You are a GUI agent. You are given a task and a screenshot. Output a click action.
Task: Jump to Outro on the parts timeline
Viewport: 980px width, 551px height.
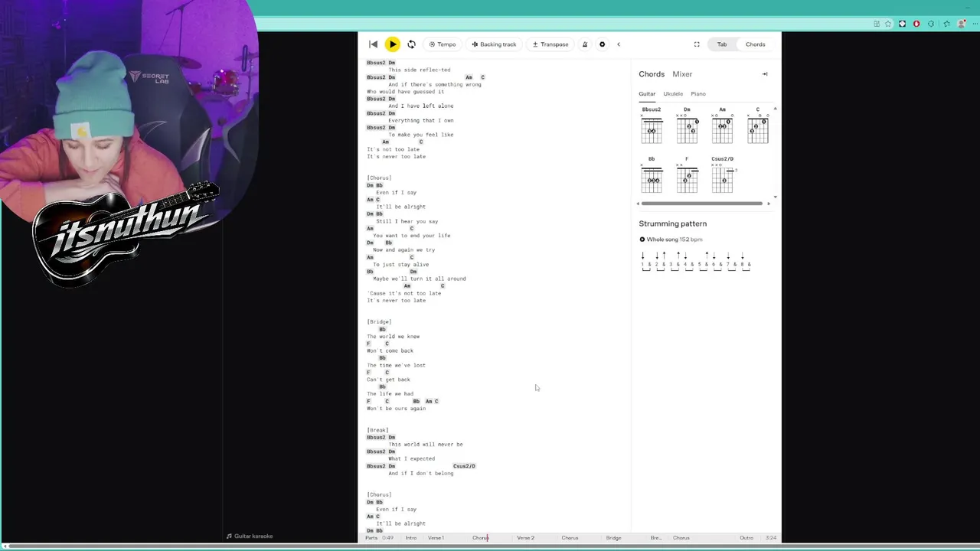[x=746, y=538]
